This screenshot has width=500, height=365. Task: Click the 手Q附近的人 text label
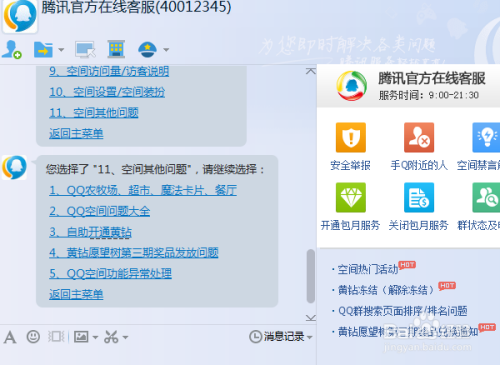419,165
